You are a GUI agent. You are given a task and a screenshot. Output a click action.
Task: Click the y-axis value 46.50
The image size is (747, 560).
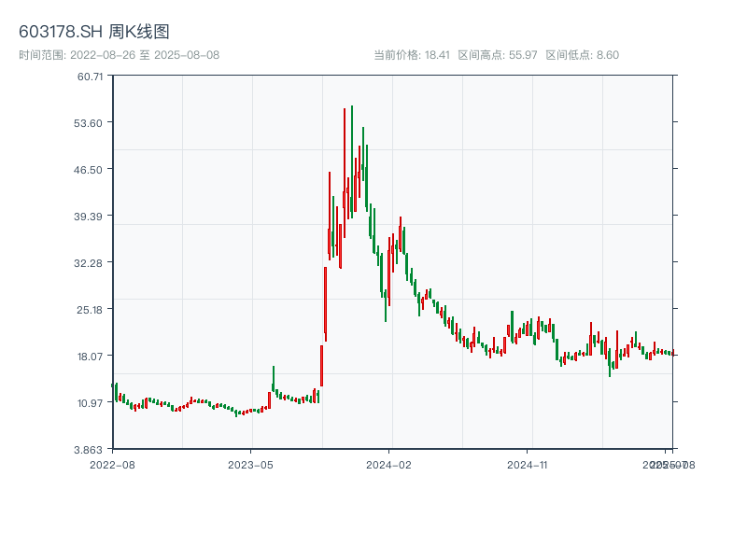88,170
